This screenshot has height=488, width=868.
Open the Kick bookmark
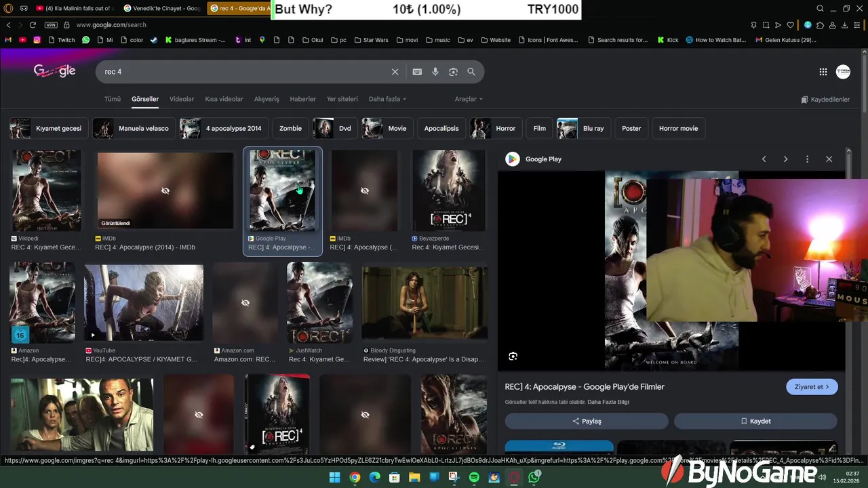click(667, 40)
